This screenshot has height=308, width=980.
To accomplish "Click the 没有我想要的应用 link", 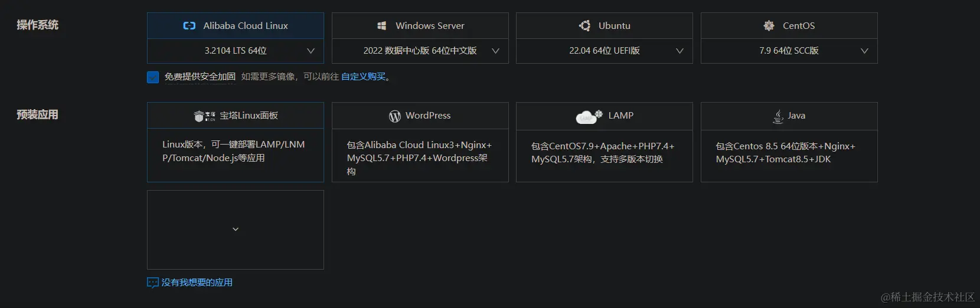I will pos(197,283).
